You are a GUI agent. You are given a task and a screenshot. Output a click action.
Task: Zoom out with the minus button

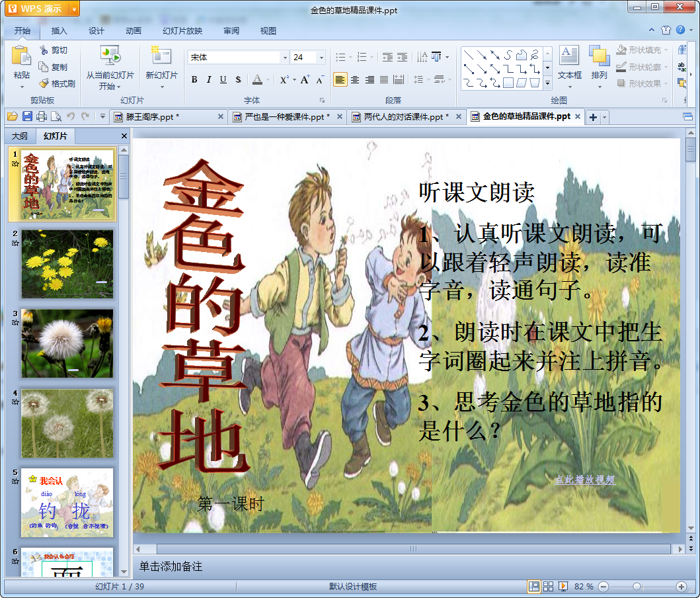pos(603,586)
